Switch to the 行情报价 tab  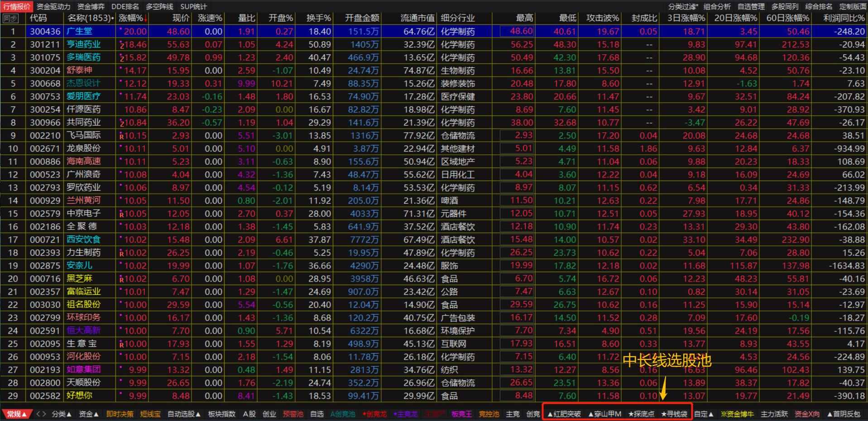click(17, 6)
